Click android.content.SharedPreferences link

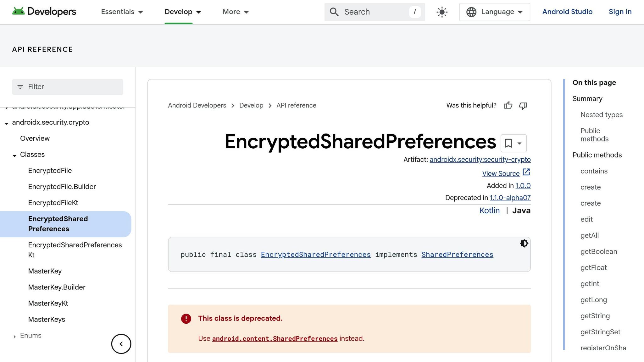[x=275, y=339]
